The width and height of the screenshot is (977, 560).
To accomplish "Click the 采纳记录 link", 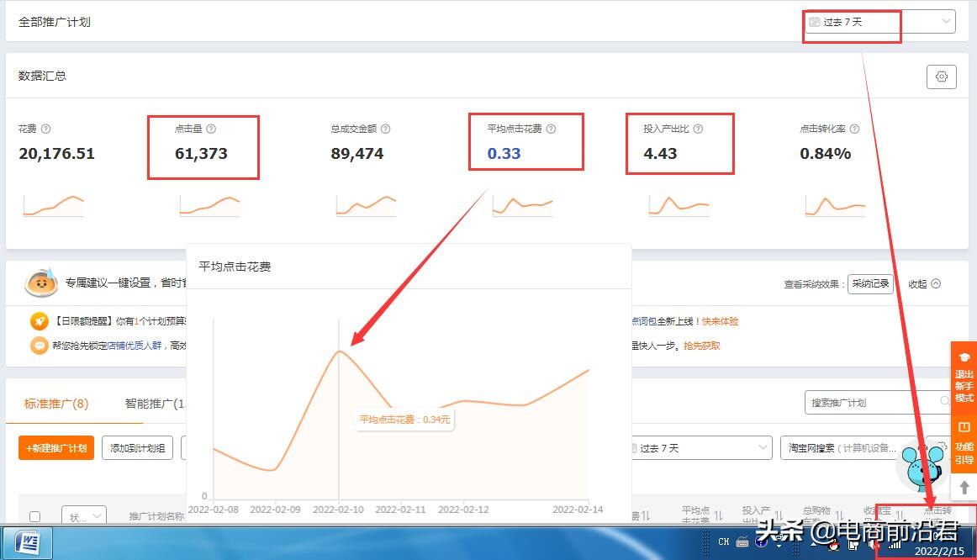I will [872, 284].
